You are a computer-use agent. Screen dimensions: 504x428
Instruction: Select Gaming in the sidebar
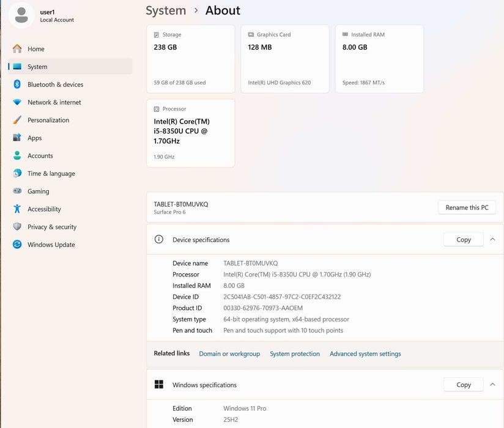click(x=70, y=191)
